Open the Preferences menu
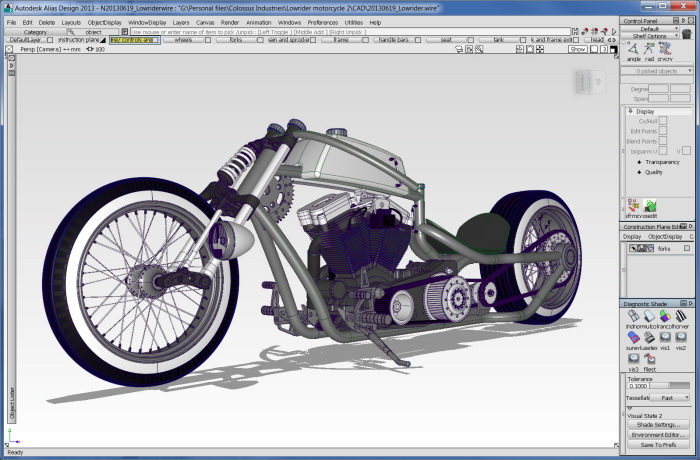 tap(322, 22)
